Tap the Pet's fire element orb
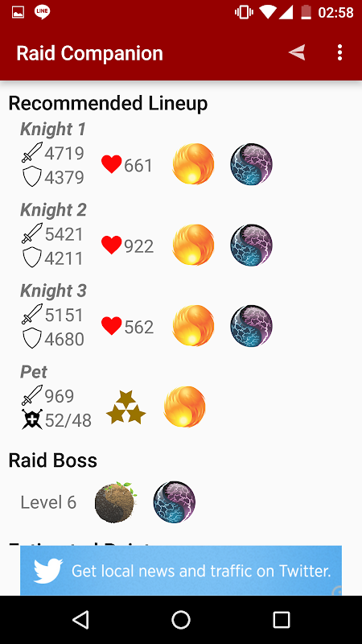362x644 pixels. pyautogui.click(x=185, y=407)
